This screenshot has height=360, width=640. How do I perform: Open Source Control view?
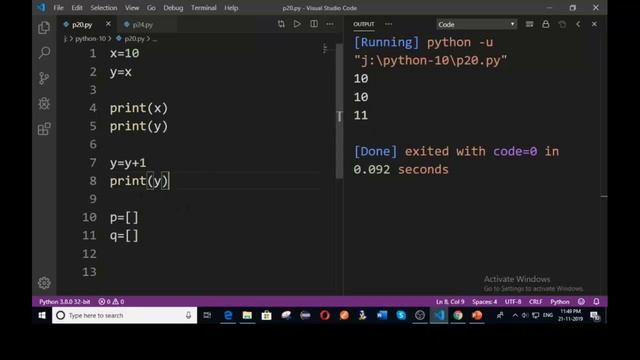pyautogui.click(x=44, y=78)
